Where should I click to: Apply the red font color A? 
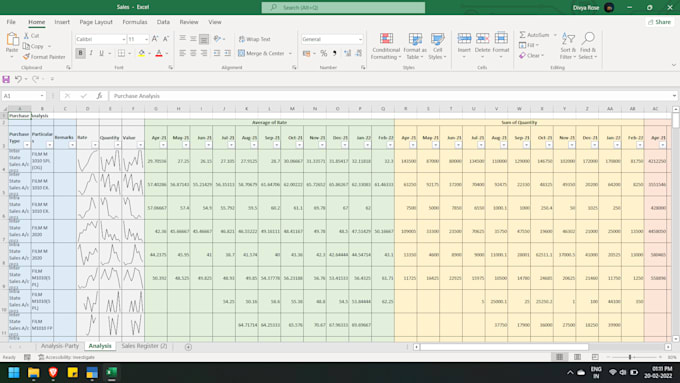[159, 53]
